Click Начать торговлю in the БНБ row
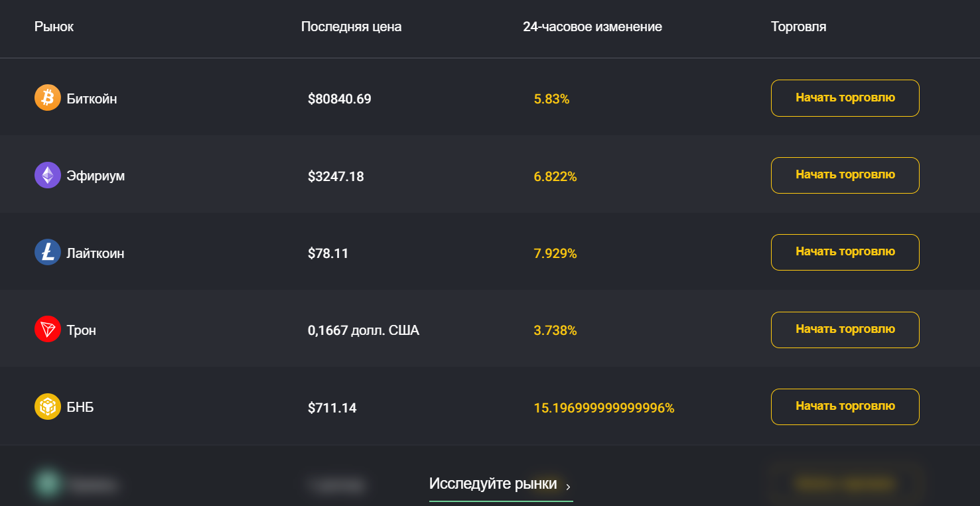980x506 pixels. click(845, 407)
